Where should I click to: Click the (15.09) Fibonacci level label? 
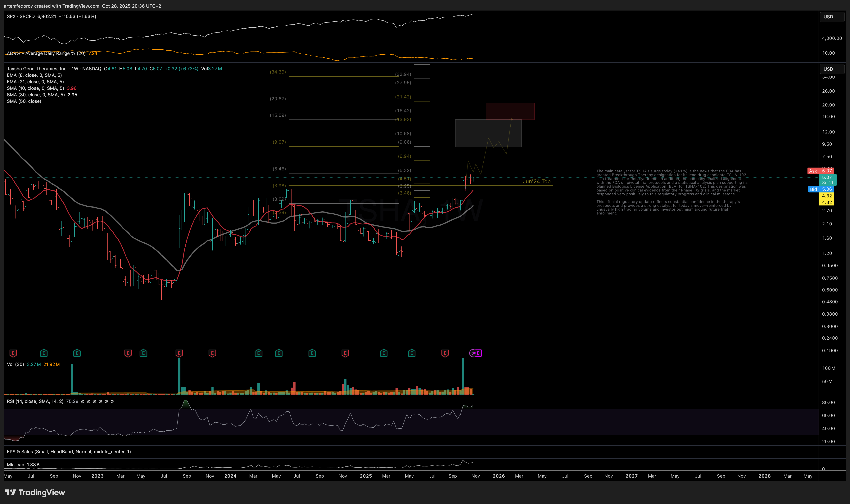(x=278, y=115)
